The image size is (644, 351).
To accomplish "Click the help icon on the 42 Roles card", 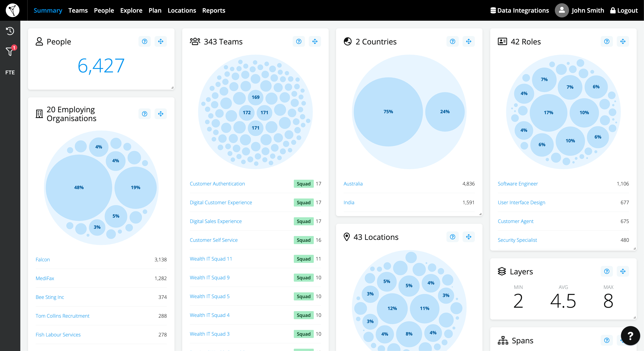I will (x=606, y=41).
